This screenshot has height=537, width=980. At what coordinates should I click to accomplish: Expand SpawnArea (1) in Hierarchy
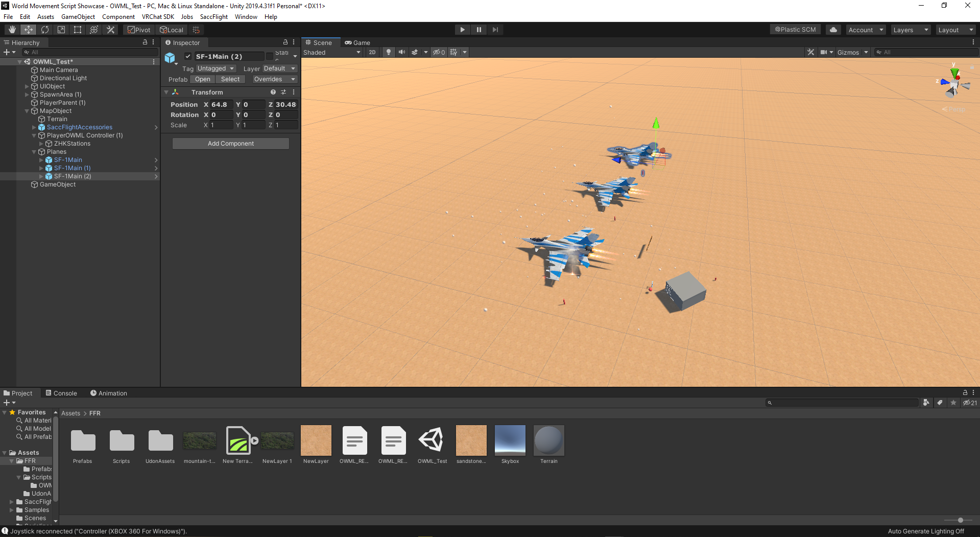coord(27,95)
